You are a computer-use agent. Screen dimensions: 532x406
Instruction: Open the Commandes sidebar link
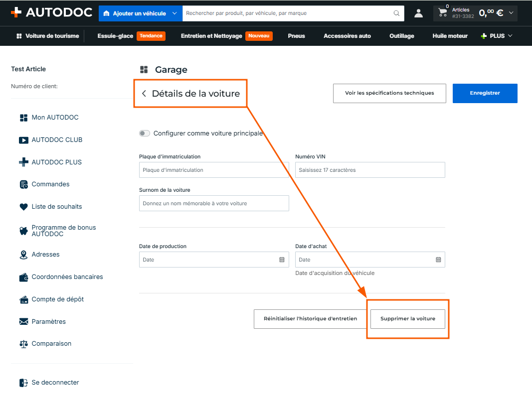click(x=50, y=184)
